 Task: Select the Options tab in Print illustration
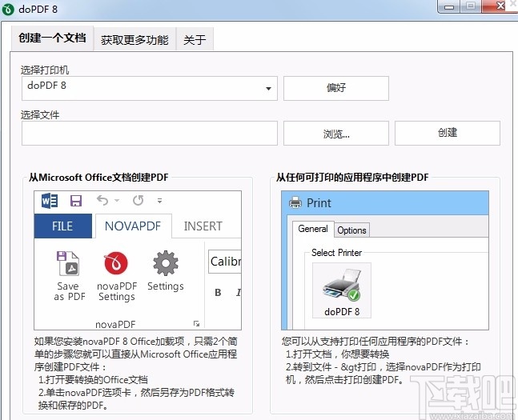click(351, 230)
